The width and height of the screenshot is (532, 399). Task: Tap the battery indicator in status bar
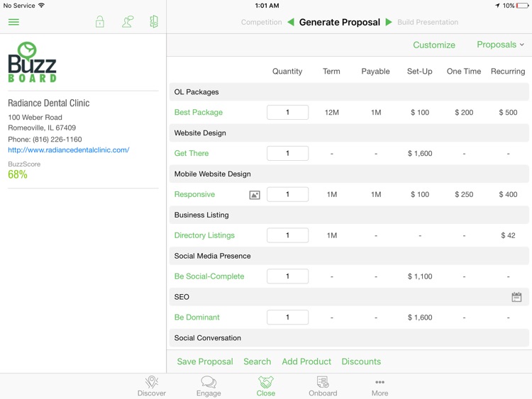(x=522, y=6)
